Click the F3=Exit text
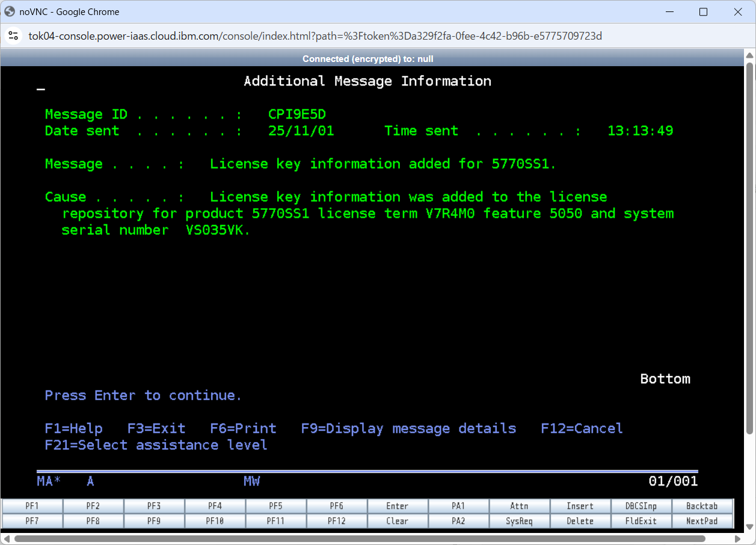 coord(156,428)
